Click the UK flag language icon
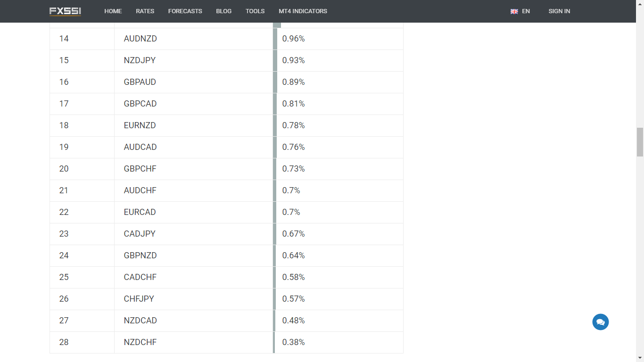This screenshot has width=644, height=362. tap(514, 11)
